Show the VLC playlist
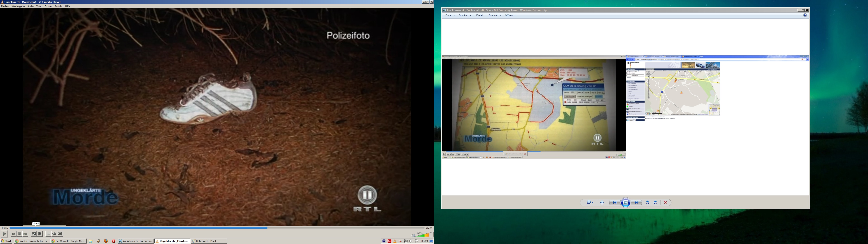This screenshot has width=868, height=244. pos(48,234)
